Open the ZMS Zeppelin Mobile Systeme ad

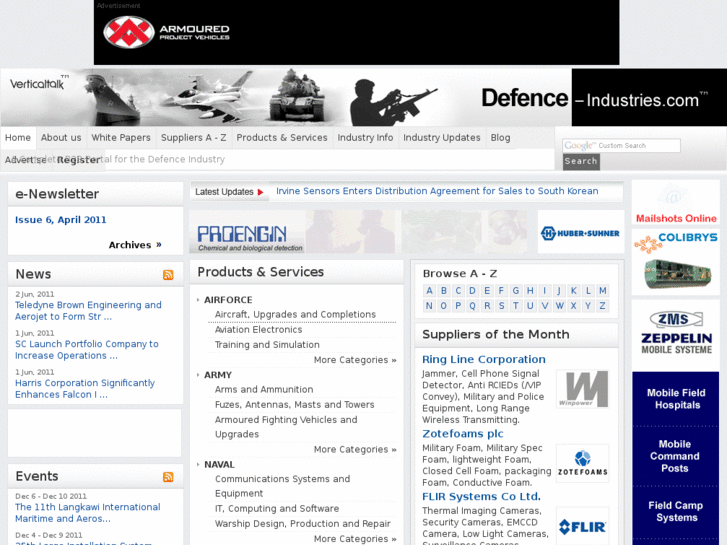click(676, 333)
